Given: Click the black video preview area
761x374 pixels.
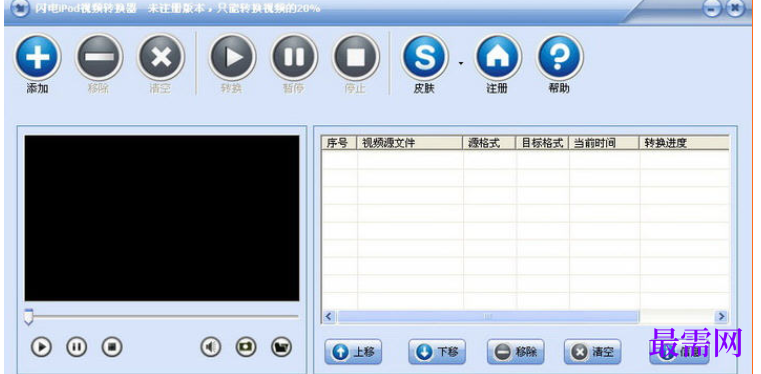Looking at the screenshot, I should click(x=162, y=218).
